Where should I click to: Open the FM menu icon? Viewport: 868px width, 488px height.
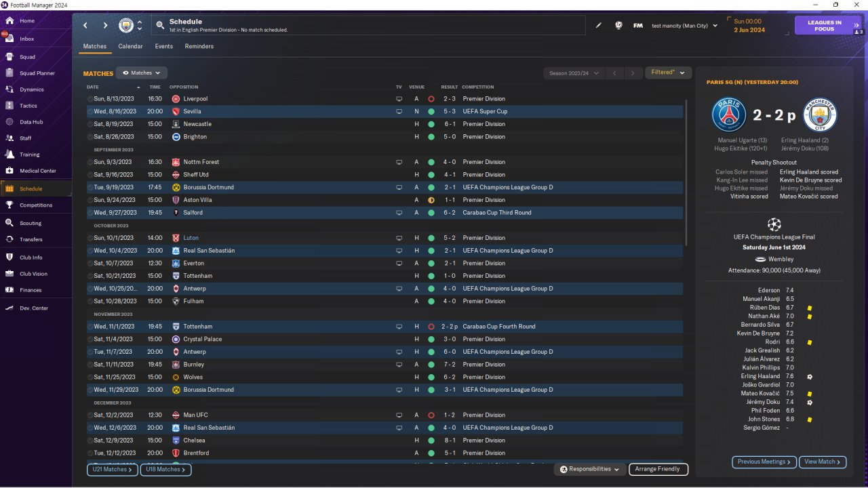[x=638, y=26]
